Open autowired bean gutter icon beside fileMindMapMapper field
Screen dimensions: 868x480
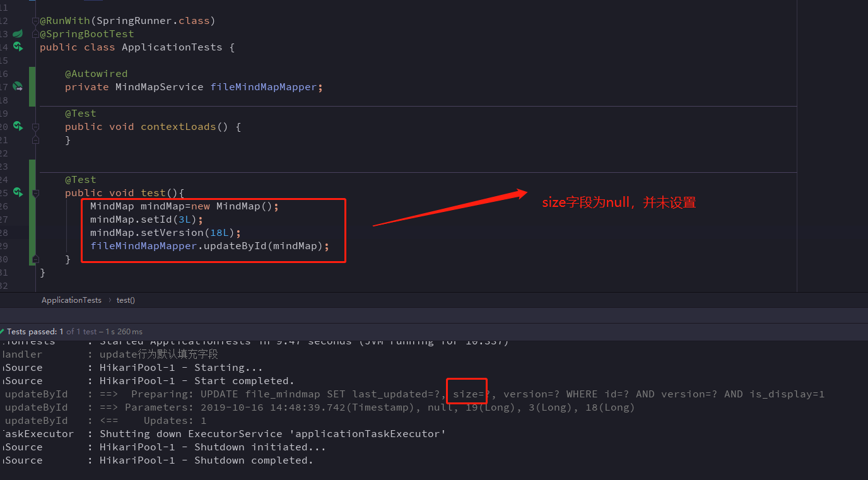coord(18,86)
